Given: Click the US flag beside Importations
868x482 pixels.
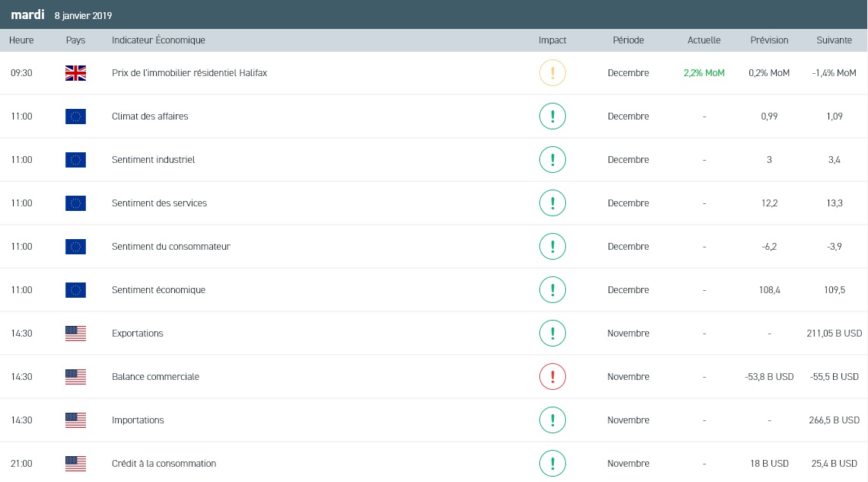Looking at the screenshot, I should [75, 420].
